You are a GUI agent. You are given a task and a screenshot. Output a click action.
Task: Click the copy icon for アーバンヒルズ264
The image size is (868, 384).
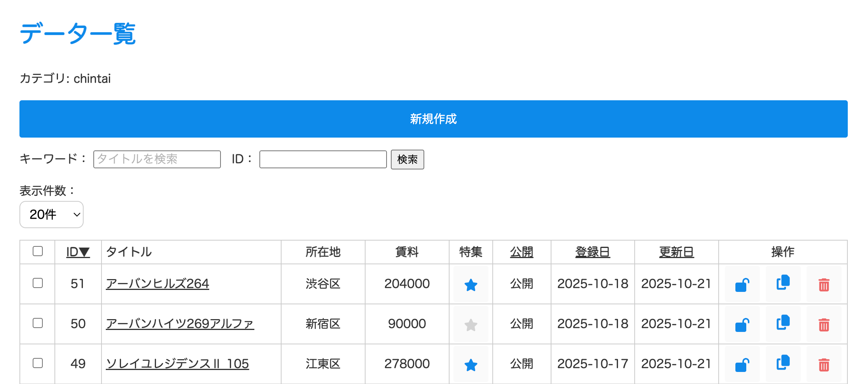783,283
